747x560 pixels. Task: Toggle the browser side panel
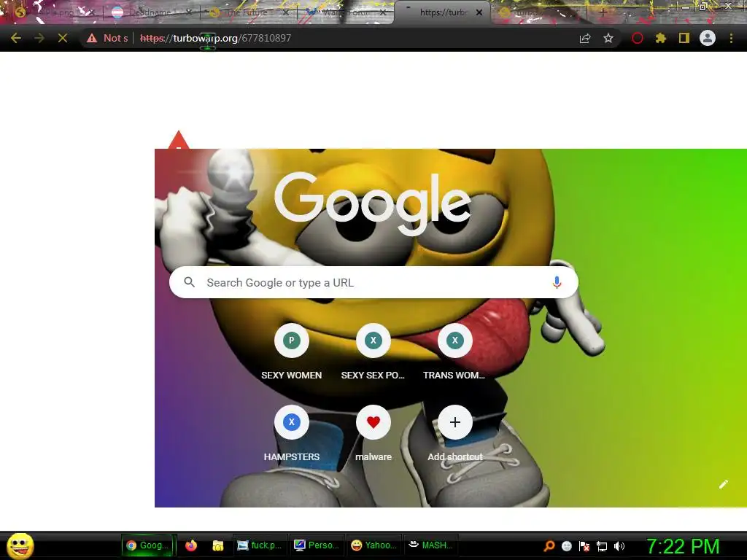(684, 38)
